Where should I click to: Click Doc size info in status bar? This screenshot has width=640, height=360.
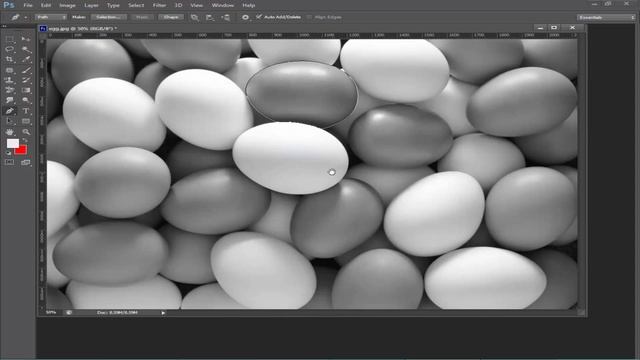[x=117, y=313]
